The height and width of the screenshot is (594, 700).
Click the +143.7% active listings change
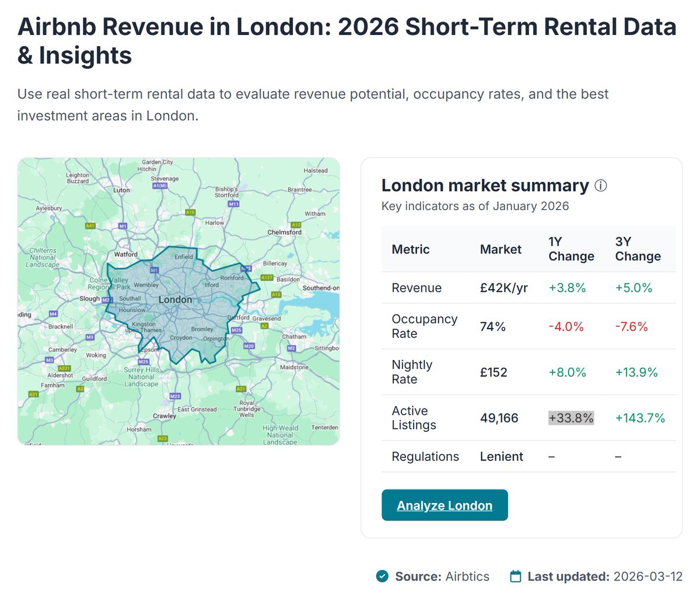(x=640, y=418)
